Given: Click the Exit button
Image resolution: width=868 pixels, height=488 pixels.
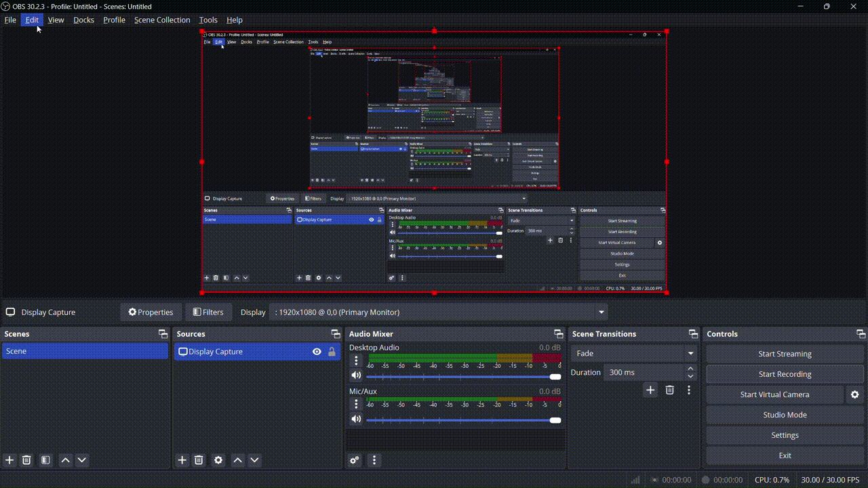Looking at the screenshot, I should (785, 455).
